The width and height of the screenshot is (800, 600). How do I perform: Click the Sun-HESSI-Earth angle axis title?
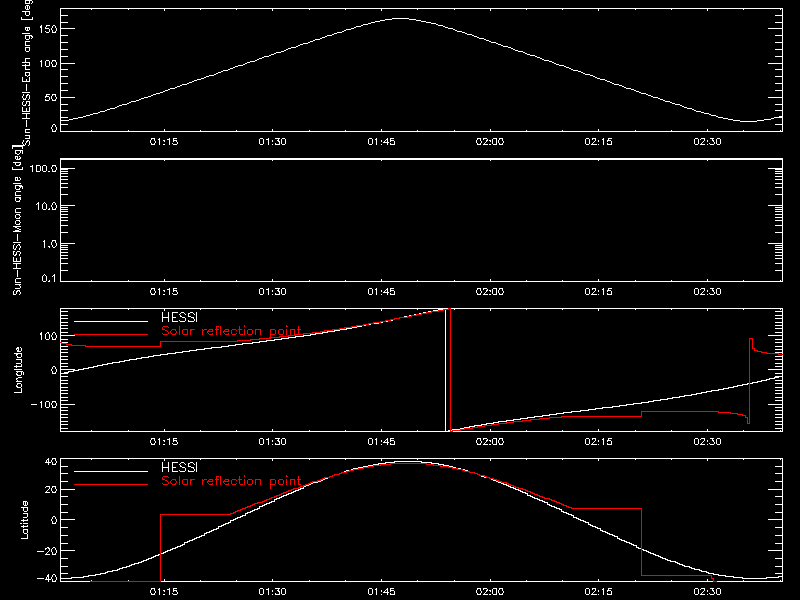point(27,72)
